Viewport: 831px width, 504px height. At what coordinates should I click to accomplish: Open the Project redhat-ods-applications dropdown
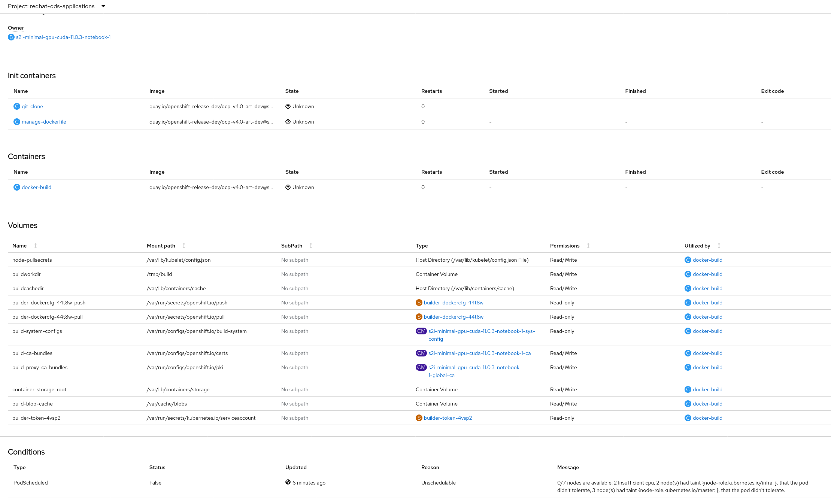coord(56,6)
